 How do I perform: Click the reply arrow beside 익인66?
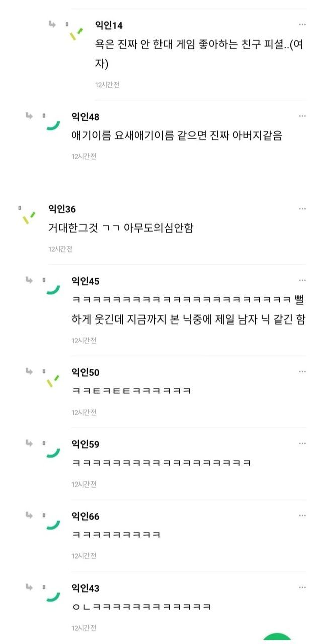tap(29, 515)
